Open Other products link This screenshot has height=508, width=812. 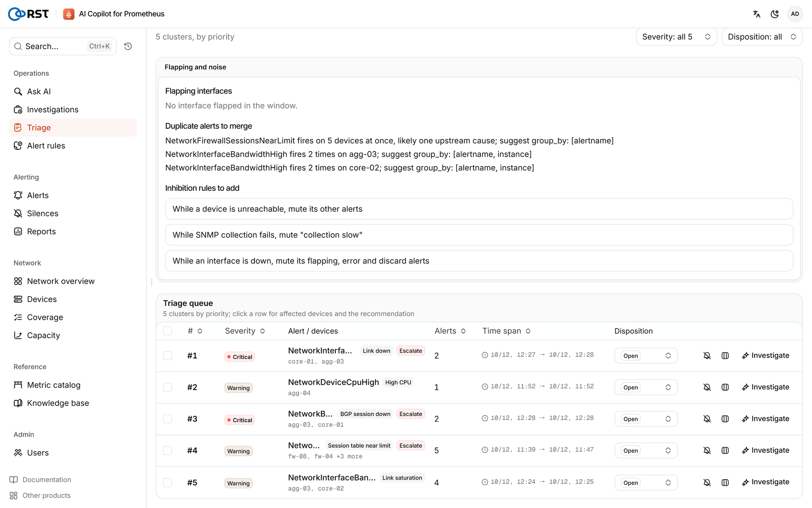coord(40,495)
